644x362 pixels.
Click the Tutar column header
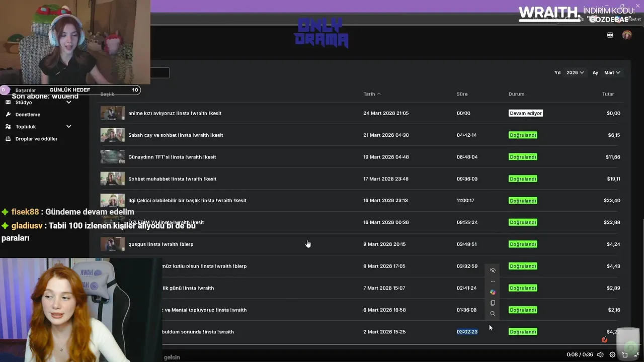[608, 94]
